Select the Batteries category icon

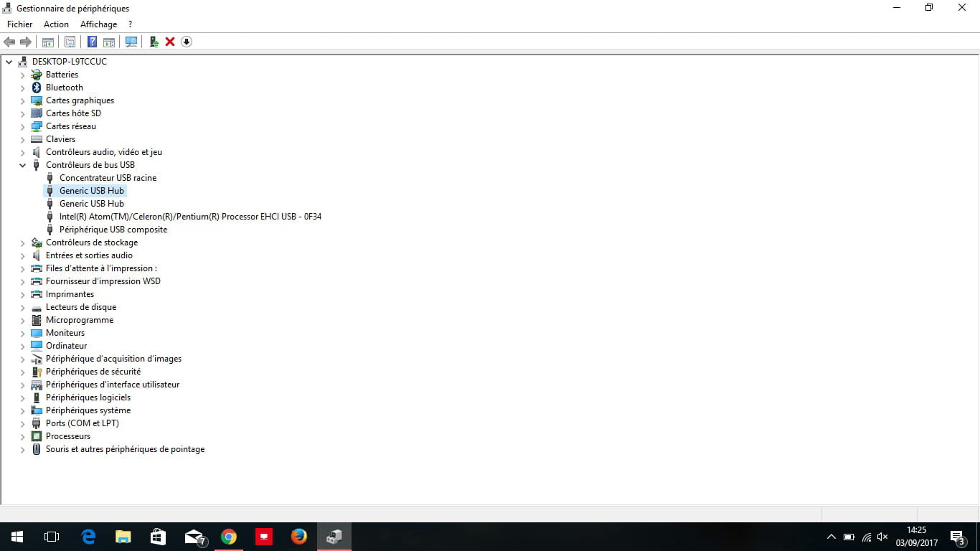pos(37,75)
